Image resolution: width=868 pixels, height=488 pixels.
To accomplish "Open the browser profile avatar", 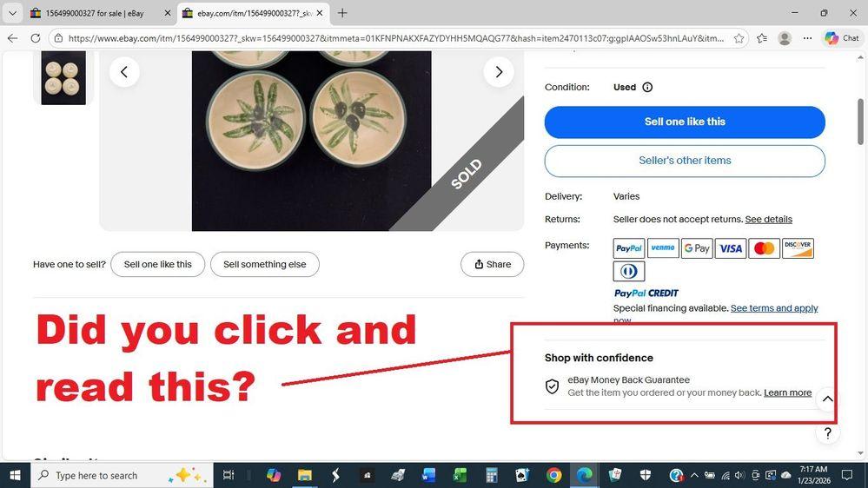I will (x=785, y=38).
